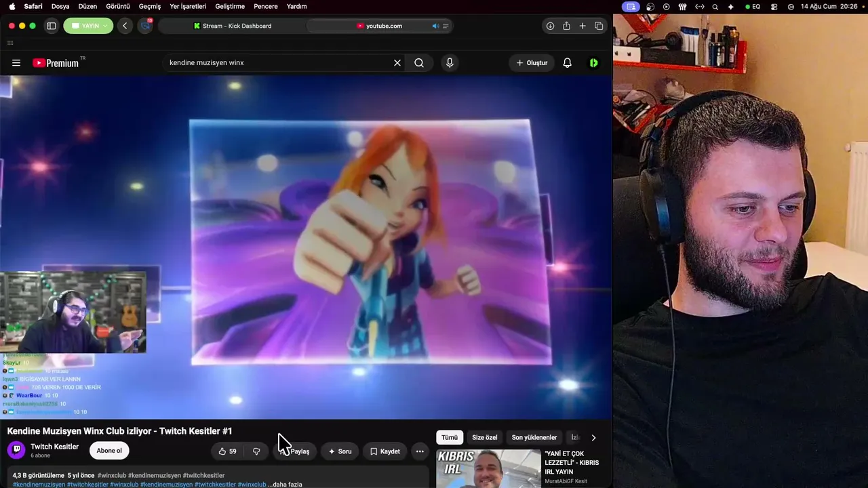Screen dimensions: 868x488
Task: Dislike the video with thumbs-down icon
Action: (x=256, y=451)
